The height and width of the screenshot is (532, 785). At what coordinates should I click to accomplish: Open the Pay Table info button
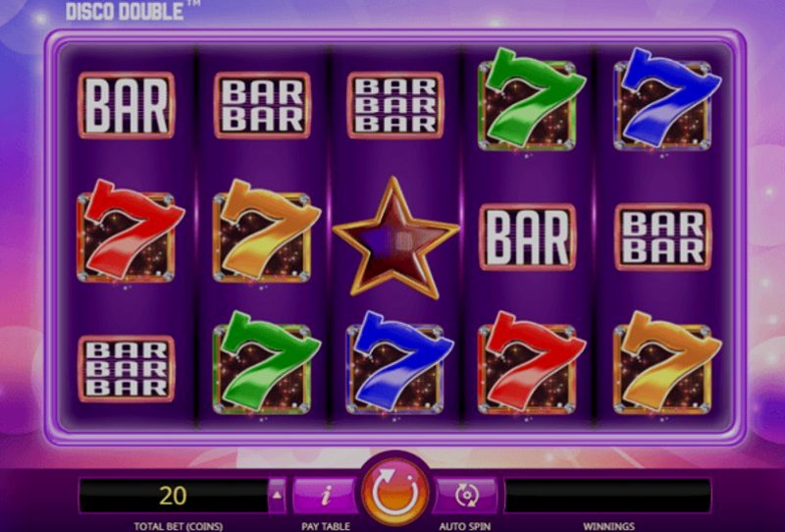point(326,496)
